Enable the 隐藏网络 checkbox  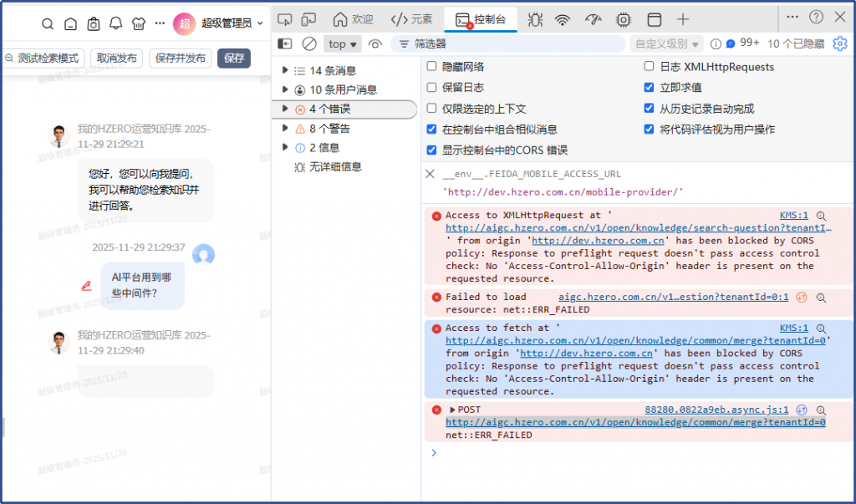[x=431, y=67]
